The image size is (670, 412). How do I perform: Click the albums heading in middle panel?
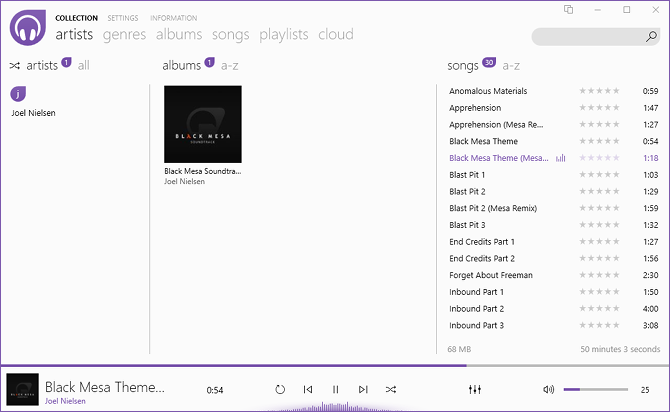[x=182, y=65]
